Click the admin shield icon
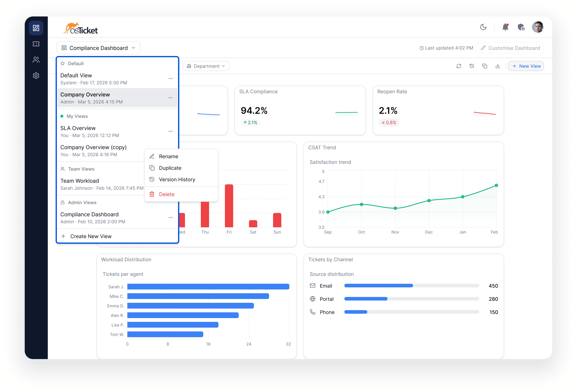 tap(521, 27)
